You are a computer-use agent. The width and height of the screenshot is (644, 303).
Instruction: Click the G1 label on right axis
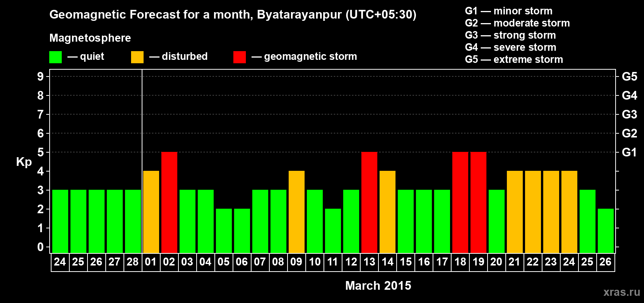[629, 152]
